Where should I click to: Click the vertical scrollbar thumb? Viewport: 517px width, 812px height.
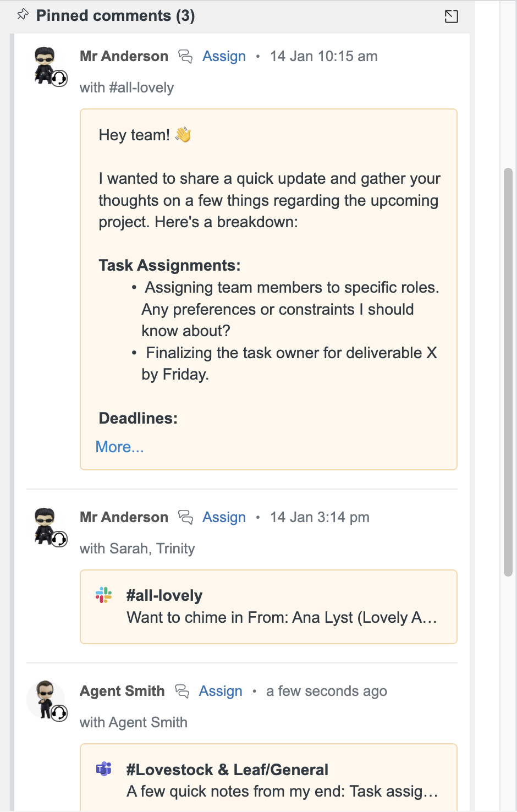(508, 372)
